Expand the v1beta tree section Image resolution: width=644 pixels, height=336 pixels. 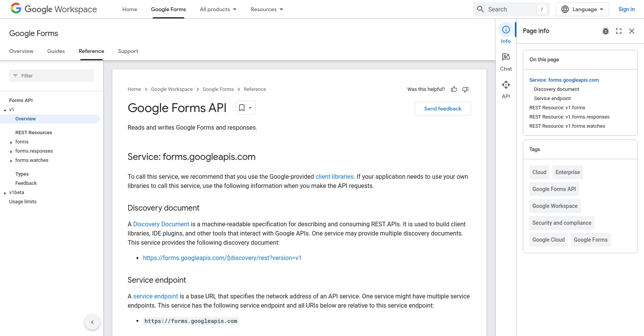tap(5, 193)
